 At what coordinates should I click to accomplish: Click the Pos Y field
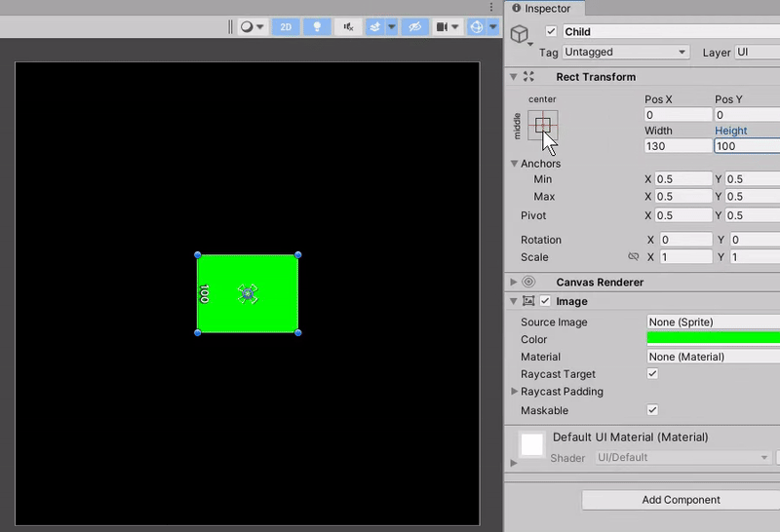coord(747,115)
